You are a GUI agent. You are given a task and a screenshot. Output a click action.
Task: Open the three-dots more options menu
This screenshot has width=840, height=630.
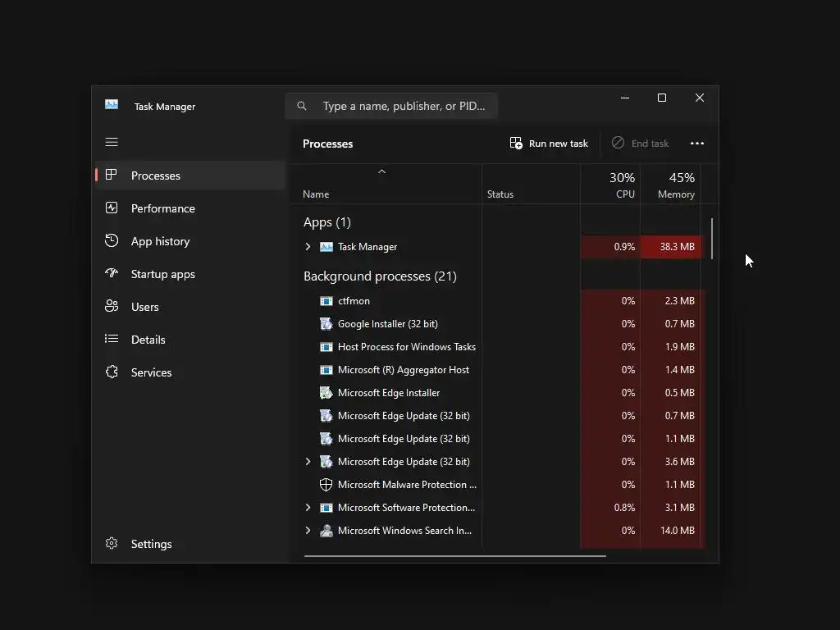pos(697,143)
